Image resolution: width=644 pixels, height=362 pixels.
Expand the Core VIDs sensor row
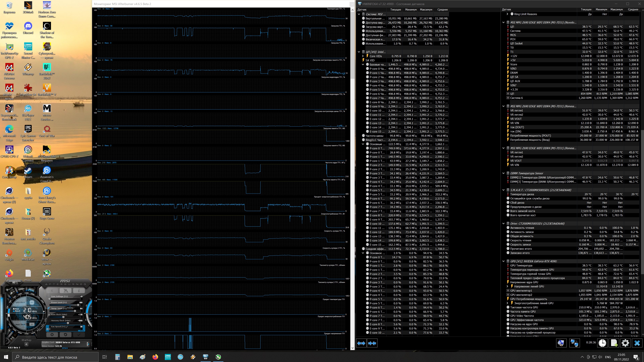click(x=363, y=56)
